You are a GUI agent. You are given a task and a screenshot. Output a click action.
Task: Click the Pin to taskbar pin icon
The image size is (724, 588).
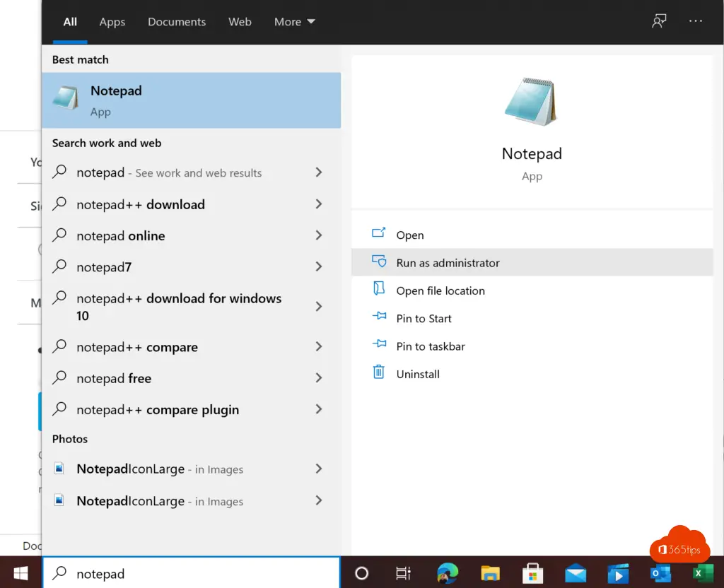click(379, 344)
